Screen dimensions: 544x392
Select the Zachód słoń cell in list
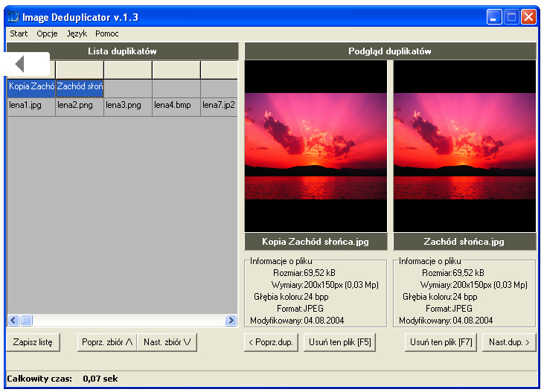[x=80, y=89]
